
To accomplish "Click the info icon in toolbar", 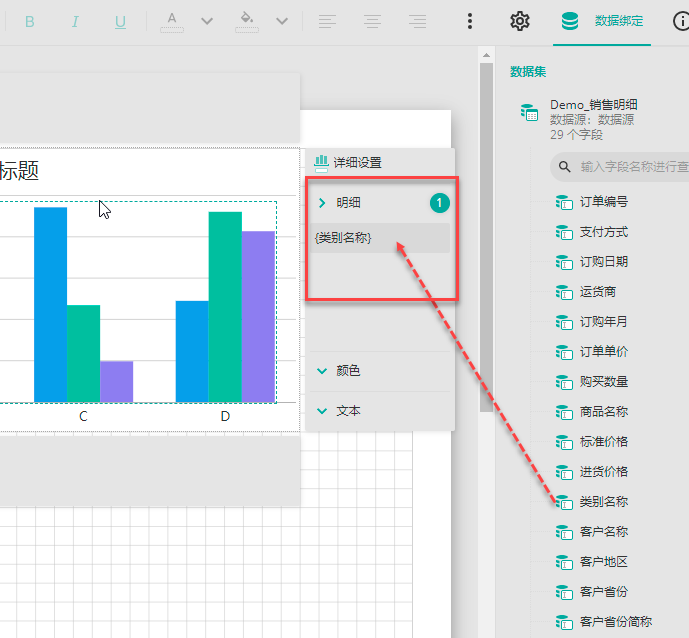I will click(681, 22).
